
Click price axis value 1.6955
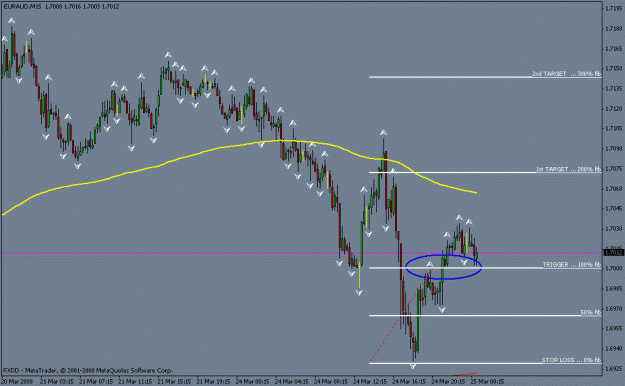pos(614,329)
